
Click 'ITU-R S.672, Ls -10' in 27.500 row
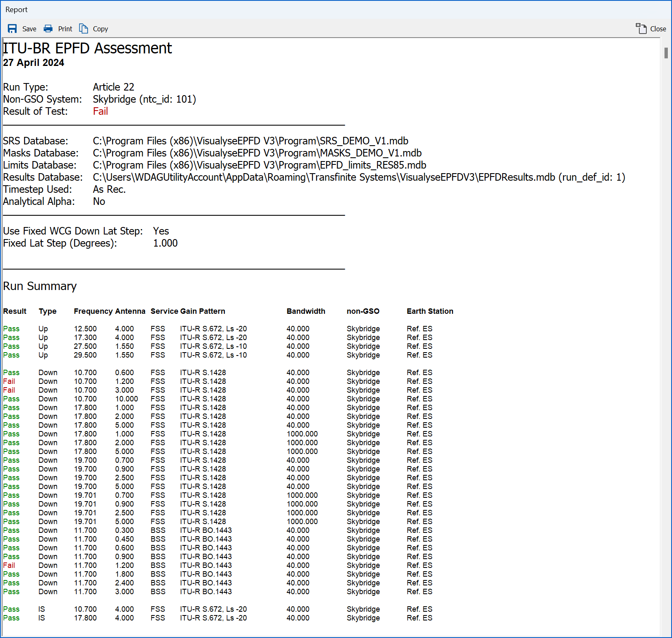pos(214,346)
